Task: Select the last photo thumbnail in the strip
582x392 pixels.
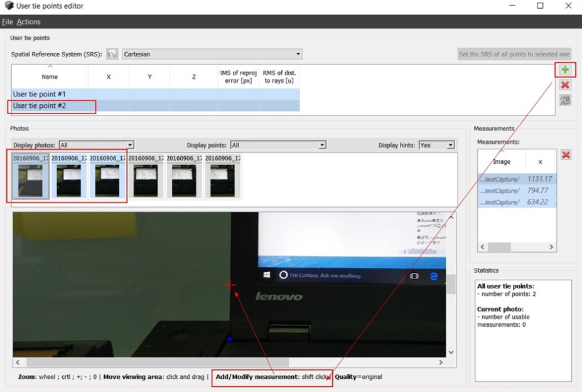Action: 222,176
